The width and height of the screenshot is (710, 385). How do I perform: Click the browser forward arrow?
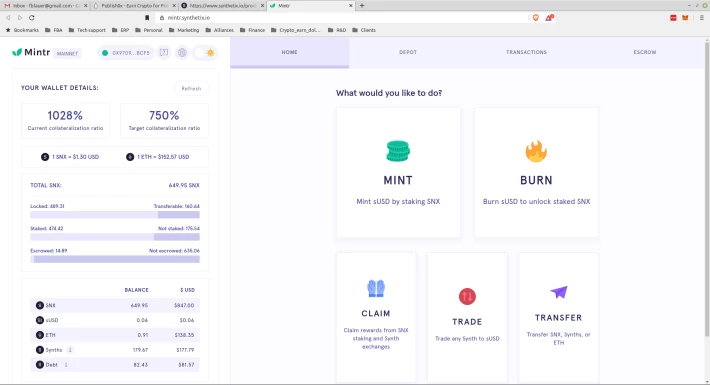(x=19, y=18)
